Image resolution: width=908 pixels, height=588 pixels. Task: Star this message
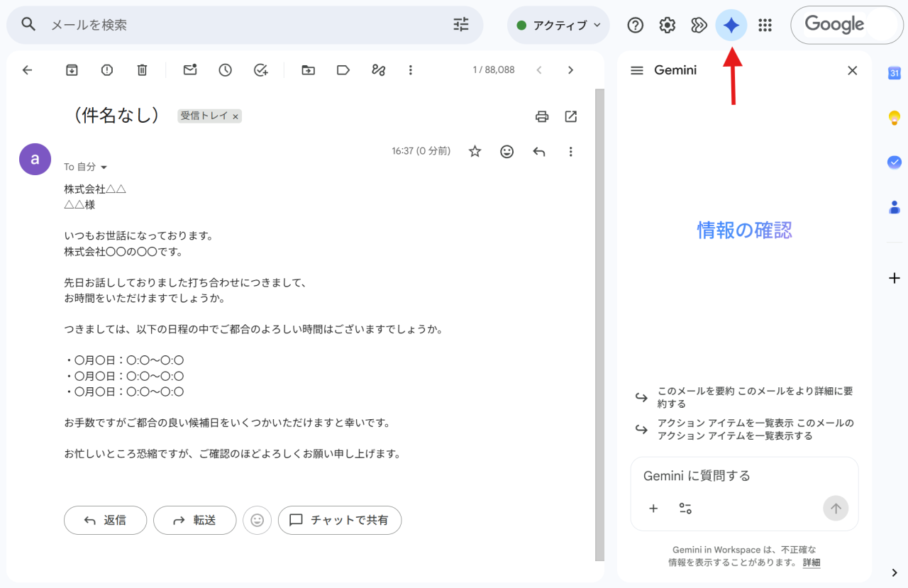[x=475, y=151]
